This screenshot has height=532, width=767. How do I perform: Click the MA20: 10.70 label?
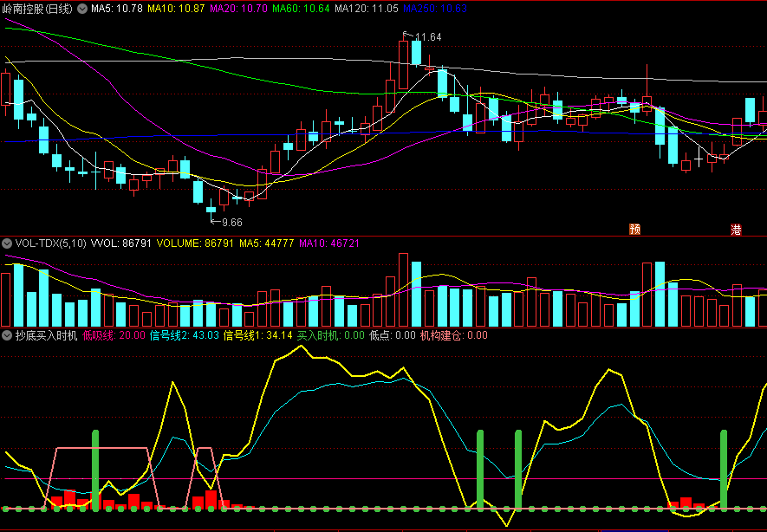pyautogui.click(x=238, y=9)
